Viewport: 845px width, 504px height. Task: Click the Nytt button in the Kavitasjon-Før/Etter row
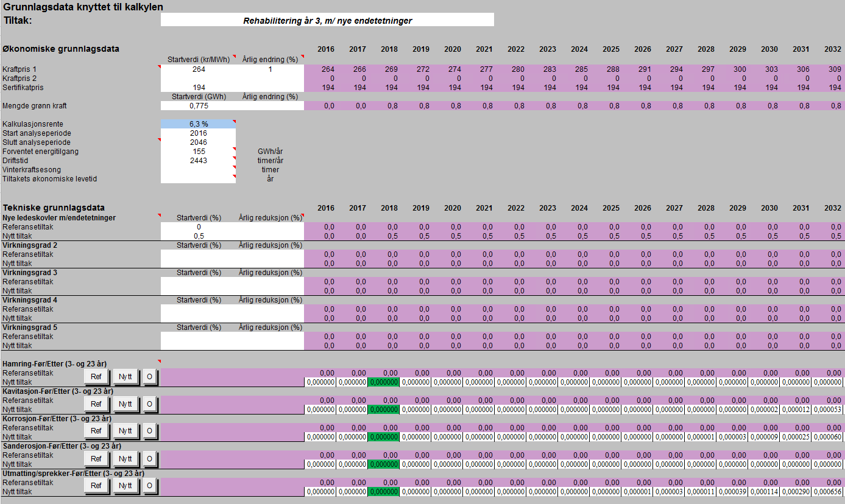126,404
